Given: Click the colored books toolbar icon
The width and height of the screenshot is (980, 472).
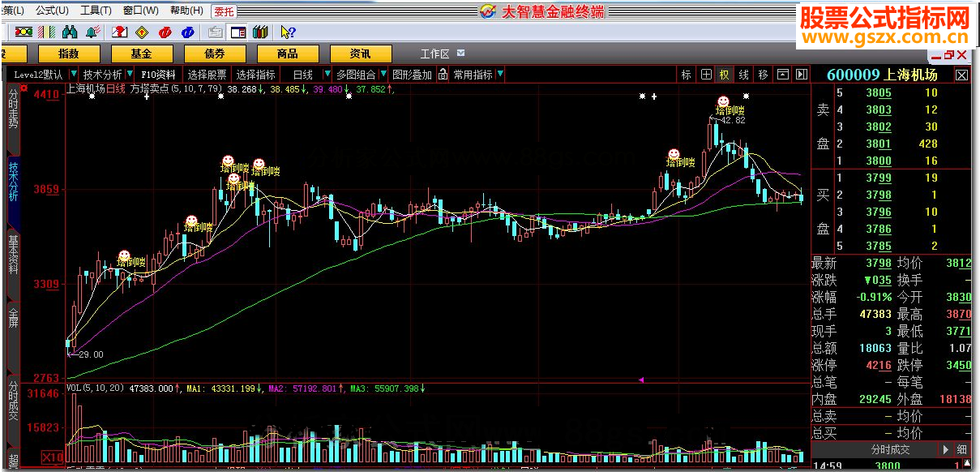Looking at the screenshot, I should (260, 32).
